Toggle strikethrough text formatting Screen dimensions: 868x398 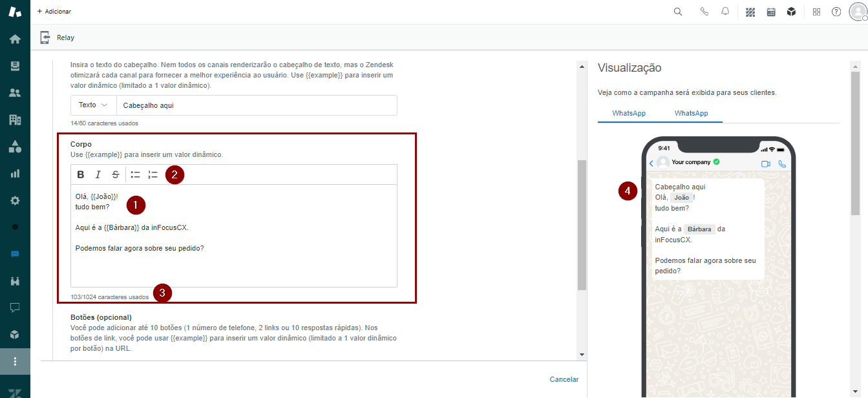(115, 174)
